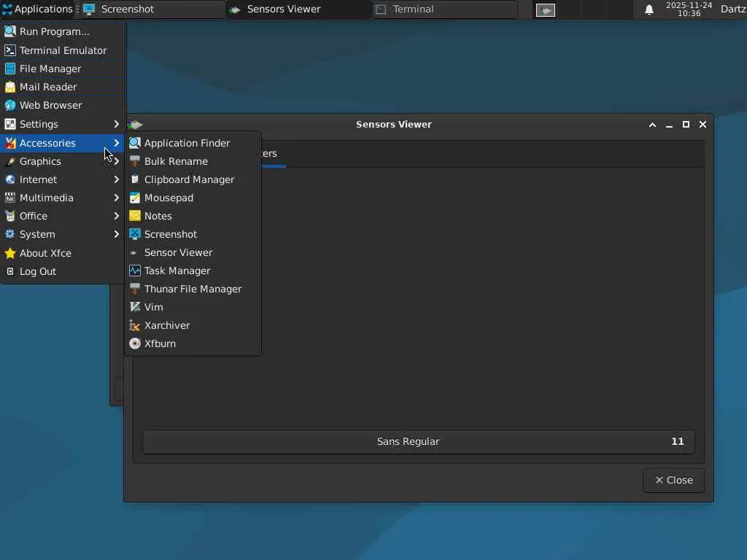Screen dimensions: 747x560
Task: Click the workspace switcher thumbnail
Action: pyautogui.click(x=546, y=10)
